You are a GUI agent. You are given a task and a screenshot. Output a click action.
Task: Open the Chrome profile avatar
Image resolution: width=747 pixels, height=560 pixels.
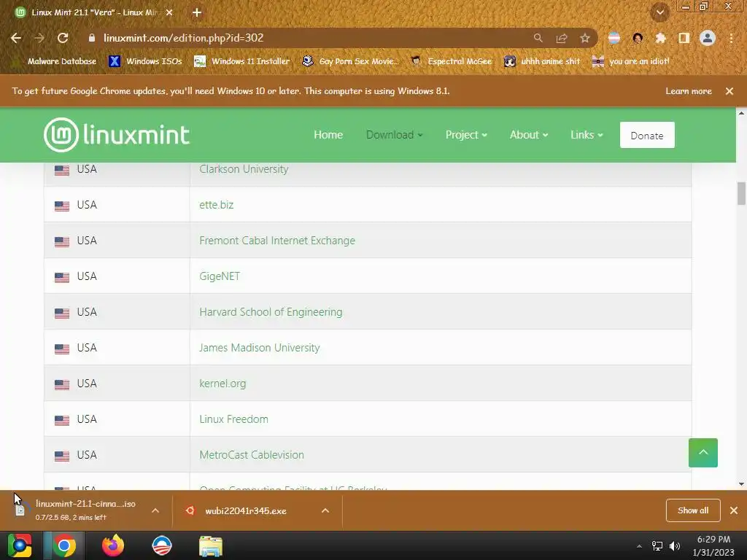708,38
